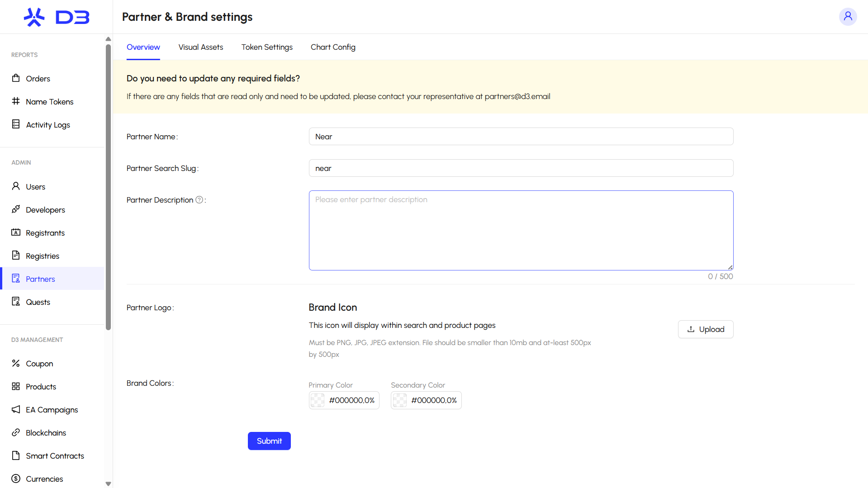Open EA Campaigns page
Image resolution: width=868 pixels, height=488 pixels.
point(52,410)
